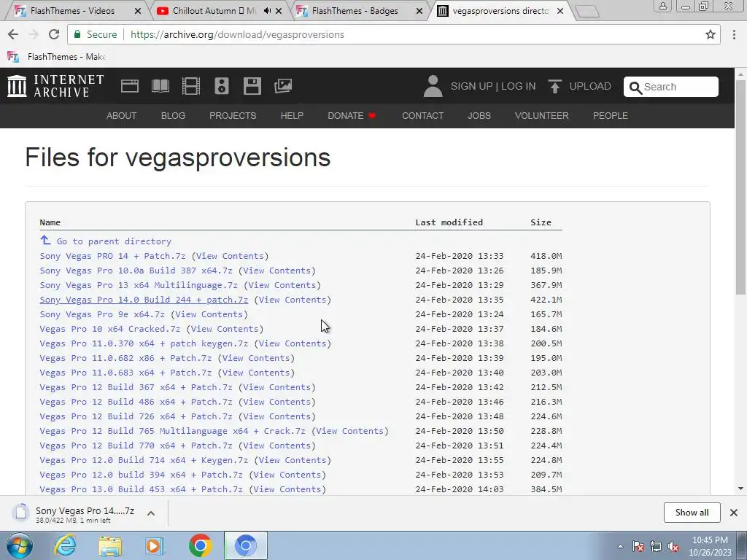The image size is (747, 560).
Task: Click the page vertical scrollbar thumb
Action: (x=741, y=188)
